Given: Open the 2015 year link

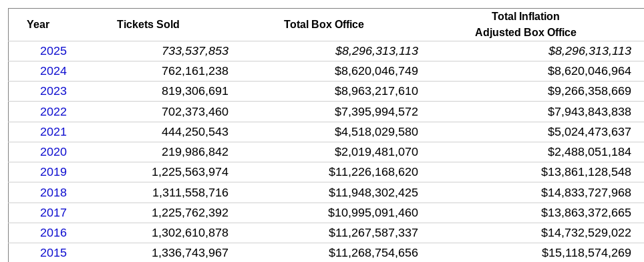Looking at the screenshot, I should coord(53,253).
